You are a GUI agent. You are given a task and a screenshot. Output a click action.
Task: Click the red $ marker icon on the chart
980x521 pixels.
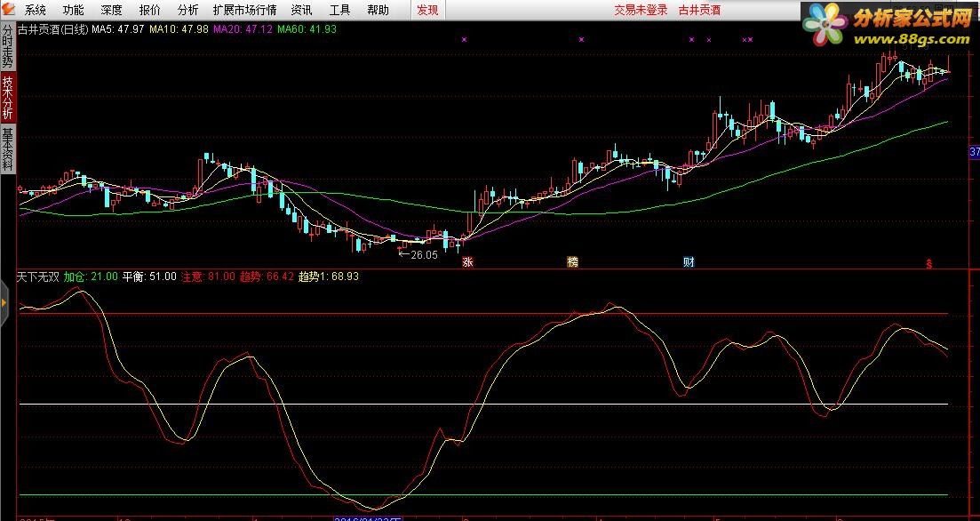929,263
